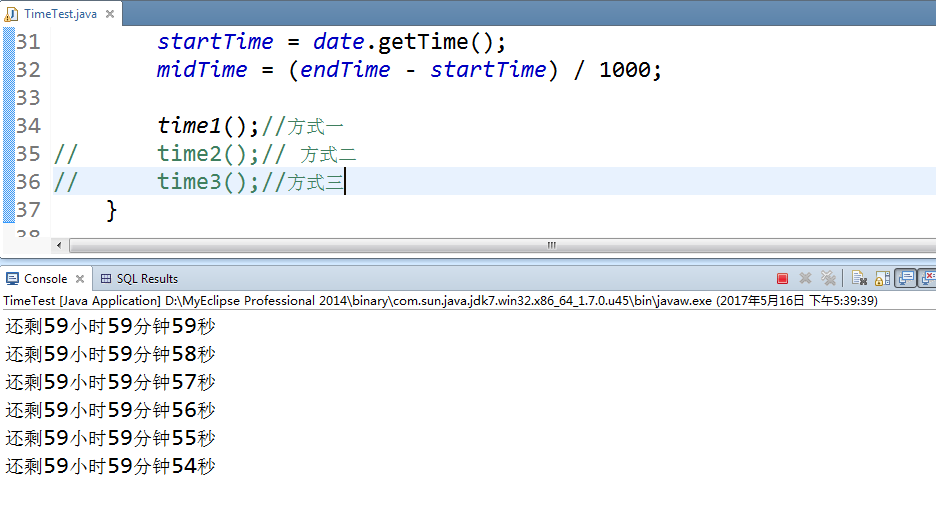This screenshot has height=519, width=936.
Task: Close the TimeTest.java editor tab
Action: pos(108,14)
